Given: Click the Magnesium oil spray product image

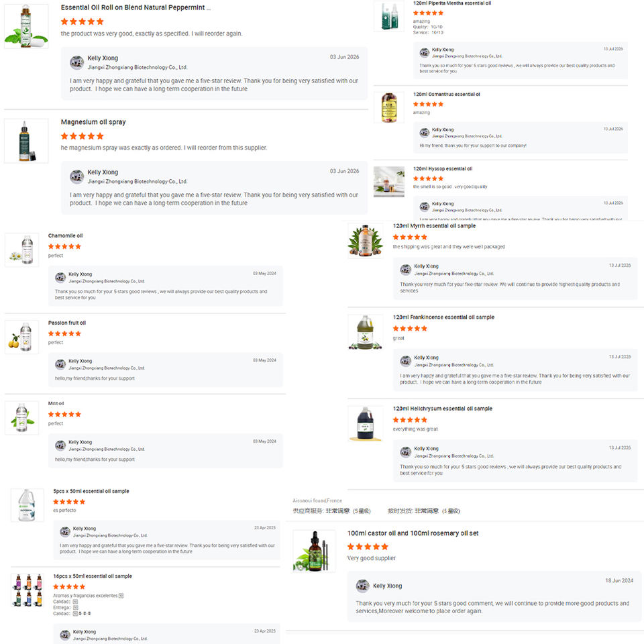Looking at the screenshot, I should coord(26,141).
